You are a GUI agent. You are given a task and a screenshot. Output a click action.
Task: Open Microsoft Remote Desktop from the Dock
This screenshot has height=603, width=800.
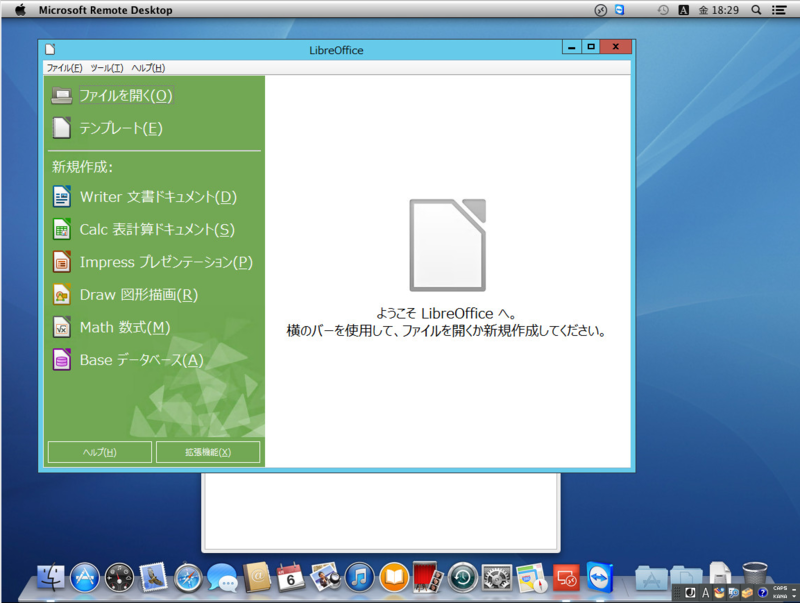[566, 577]
